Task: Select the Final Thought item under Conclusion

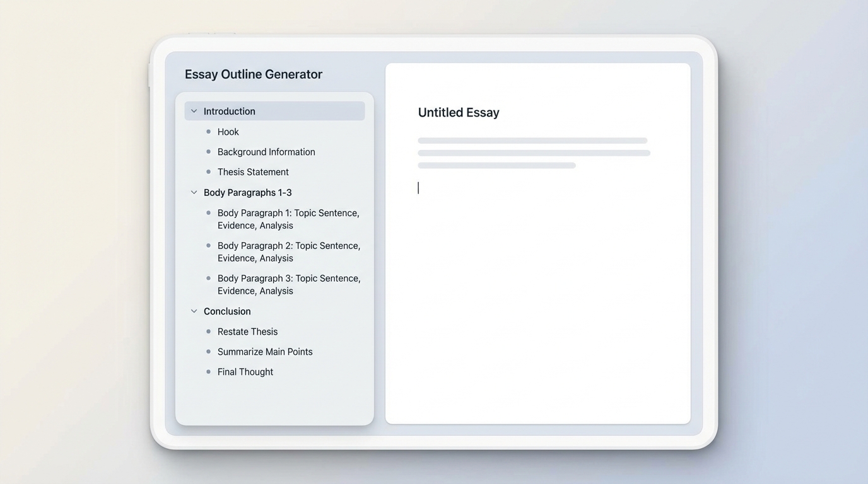Action: click(245, 371)
